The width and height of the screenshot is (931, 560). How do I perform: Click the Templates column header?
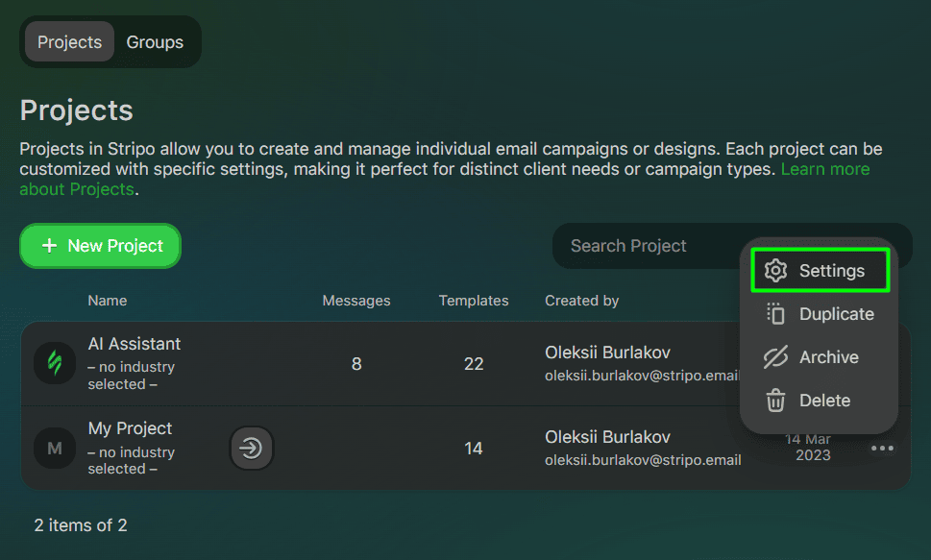pyautogui.click(x=474, y=301)
